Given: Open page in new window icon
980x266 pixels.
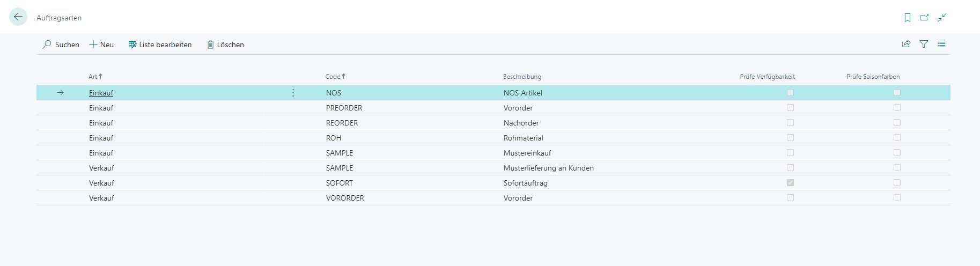Looking at the screenshot, I should click(924, 18).
